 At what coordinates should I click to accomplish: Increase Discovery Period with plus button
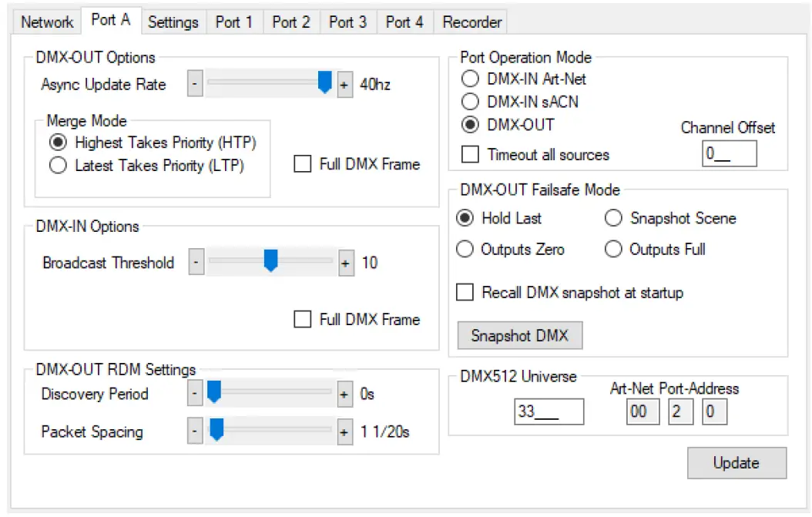coord(344,394)
